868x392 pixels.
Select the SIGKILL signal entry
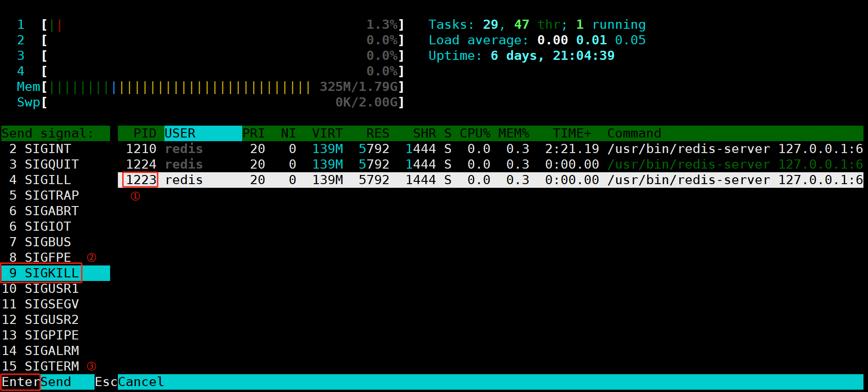(x=55, y=273)
